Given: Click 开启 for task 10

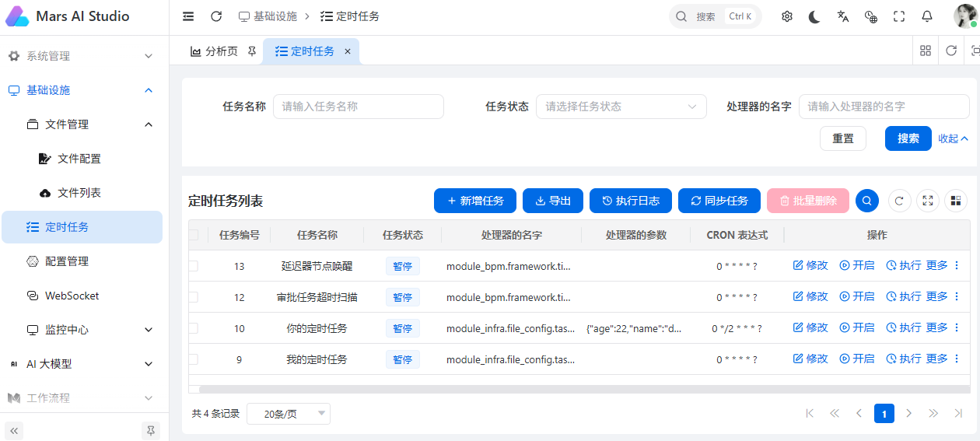Looking at the screenshot, I should (857, 327).
